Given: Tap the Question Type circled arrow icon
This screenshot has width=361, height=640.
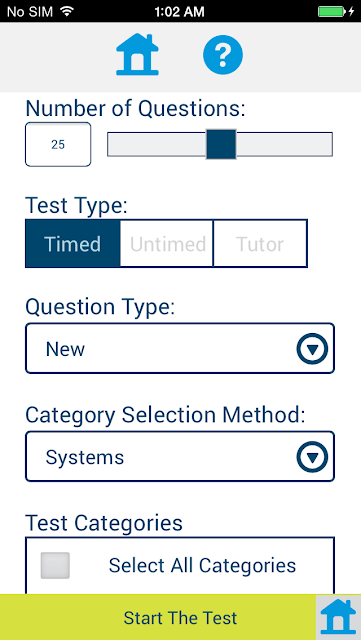Looking at the screenshot, I should (x=312, y=349).
